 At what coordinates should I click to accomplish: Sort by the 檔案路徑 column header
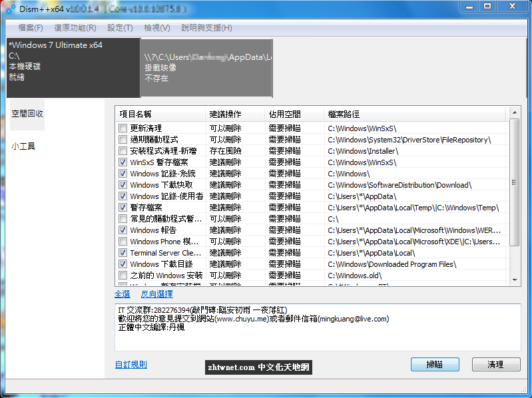coord(415,114)
